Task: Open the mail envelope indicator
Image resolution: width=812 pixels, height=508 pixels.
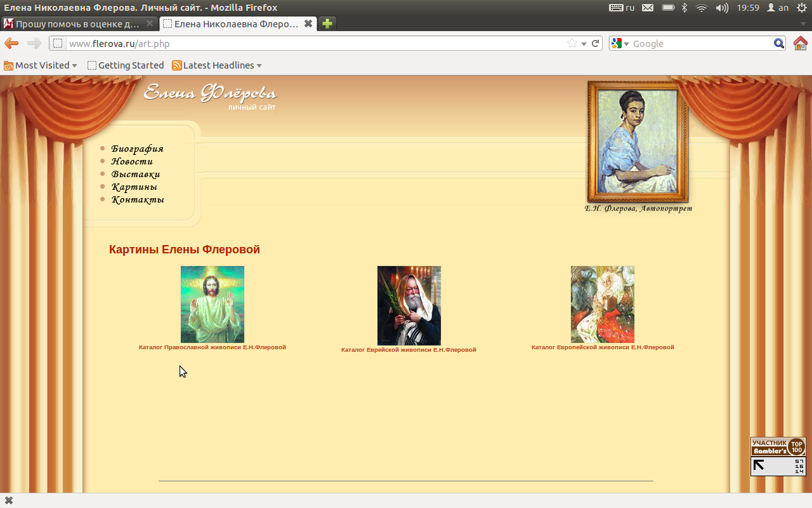Action: coord(647,8)
